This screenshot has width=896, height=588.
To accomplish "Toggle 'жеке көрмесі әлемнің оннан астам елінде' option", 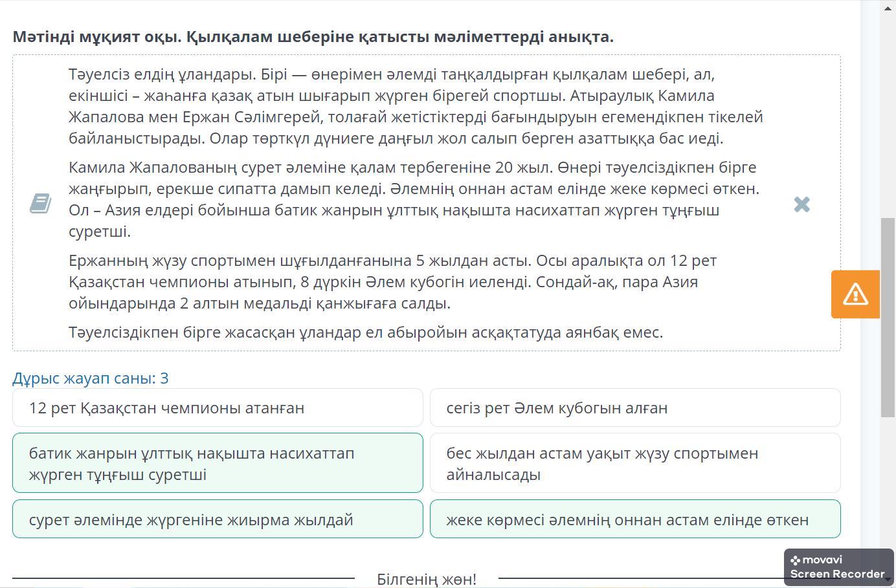I will [635, 519].
